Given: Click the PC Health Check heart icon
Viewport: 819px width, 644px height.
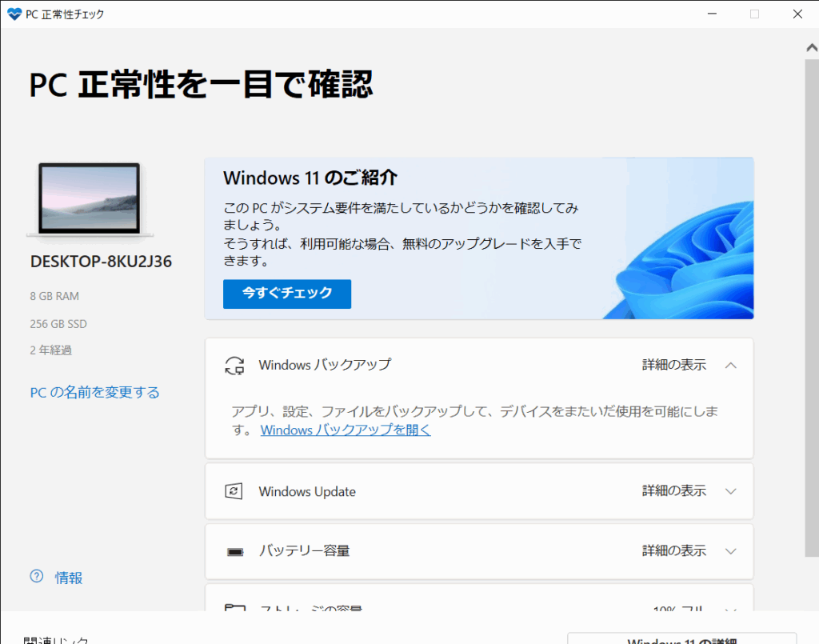Looking at the screenshot, I should [x=14, y=14].
